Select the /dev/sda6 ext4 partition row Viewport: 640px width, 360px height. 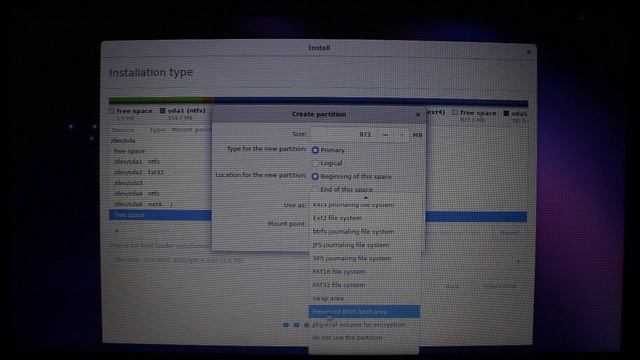[160, 204]
